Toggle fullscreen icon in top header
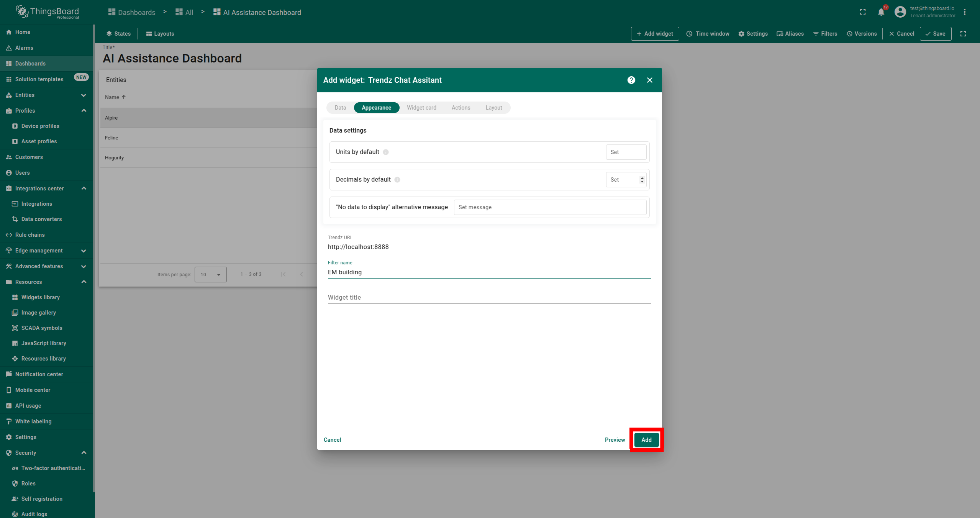Viewport: 980px width, 518px height. [x=863, y=12]
